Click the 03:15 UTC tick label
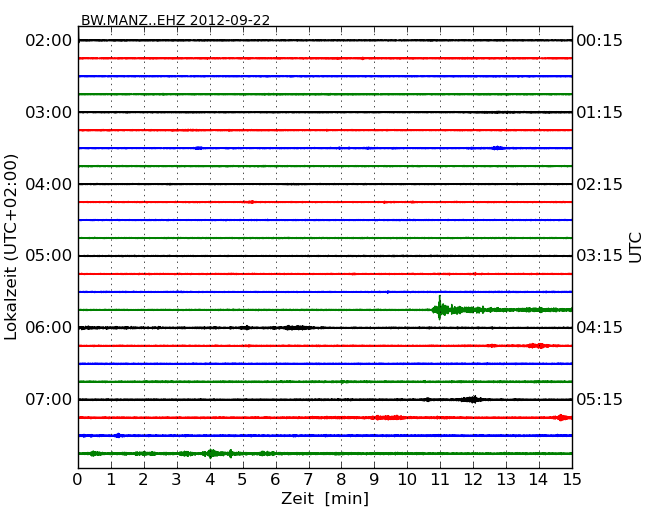650x520 pixels. click(599, 256)
